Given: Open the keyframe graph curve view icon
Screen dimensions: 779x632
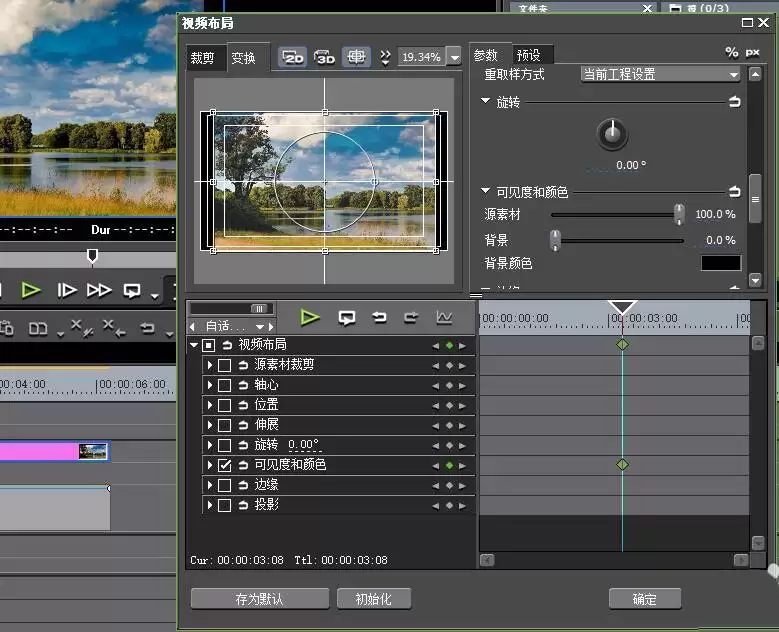Looking at the screenshot, I should [444, 317].
